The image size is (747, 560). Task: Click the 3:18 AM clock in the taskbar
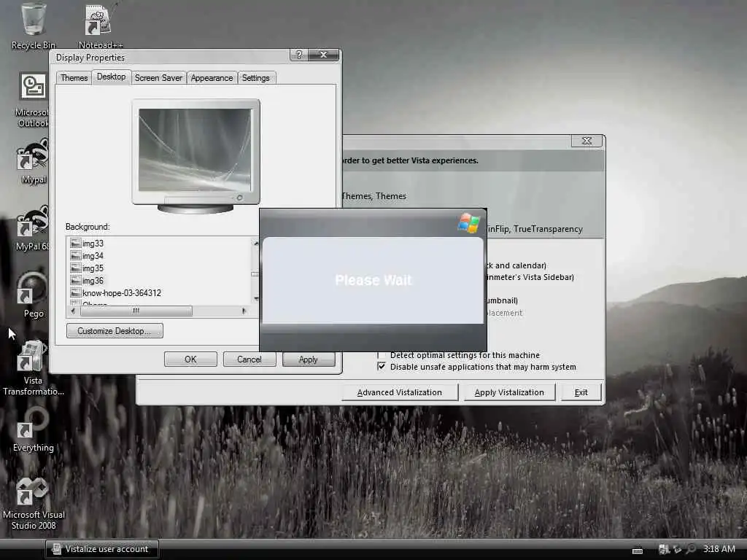719,549
